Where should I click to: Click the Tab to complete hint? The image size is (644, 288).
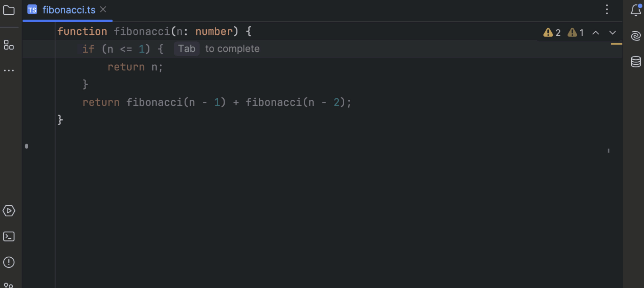click(186, 49)
